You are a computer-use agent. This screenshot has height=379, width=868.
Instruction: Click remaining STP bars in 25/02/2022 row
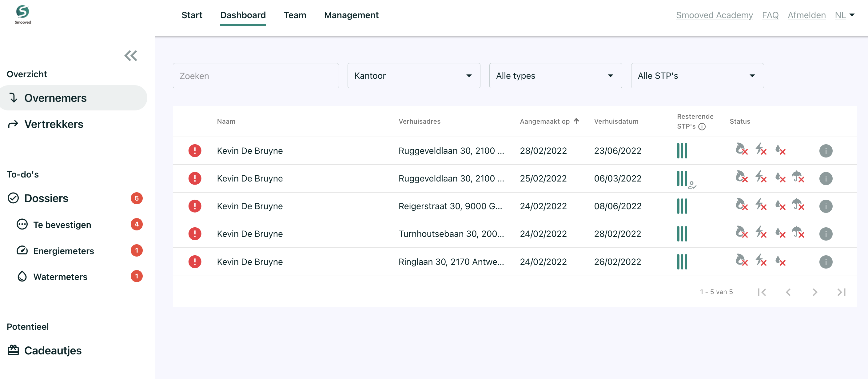point(682,178)
